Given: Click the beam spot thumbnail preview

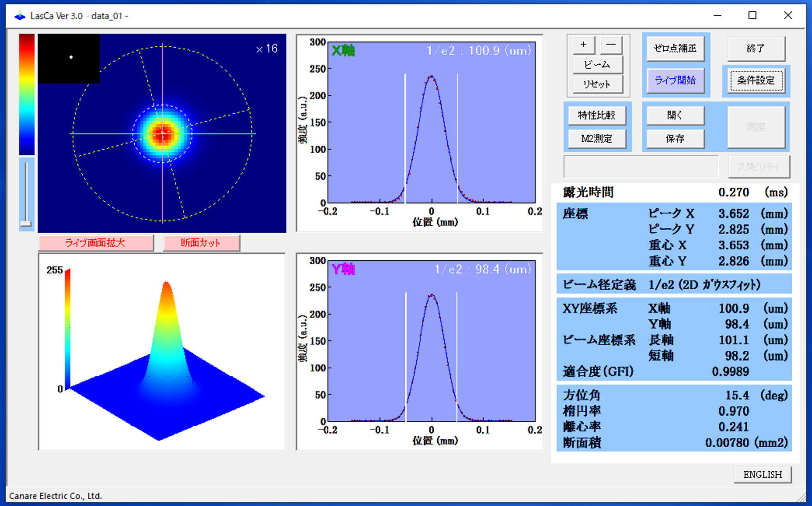Looking at the screenshot, I should tap(69, 58).
